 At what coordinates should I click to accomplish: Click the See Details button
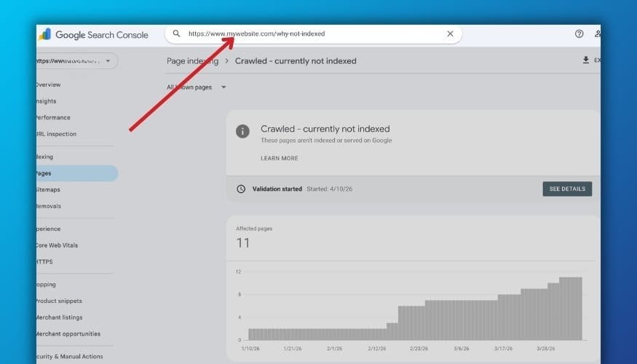click(x=567, y=189)
